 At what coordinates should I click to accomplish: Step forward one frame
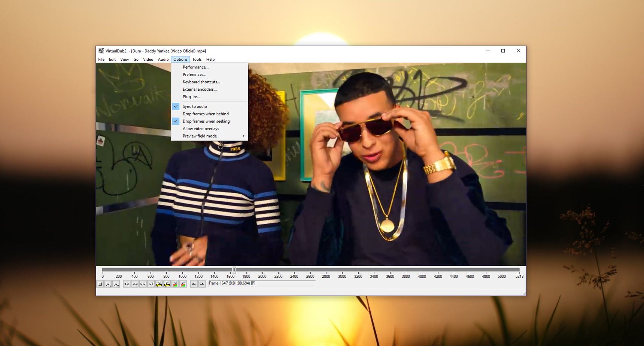pyautogui.click(x=143, y=284)
